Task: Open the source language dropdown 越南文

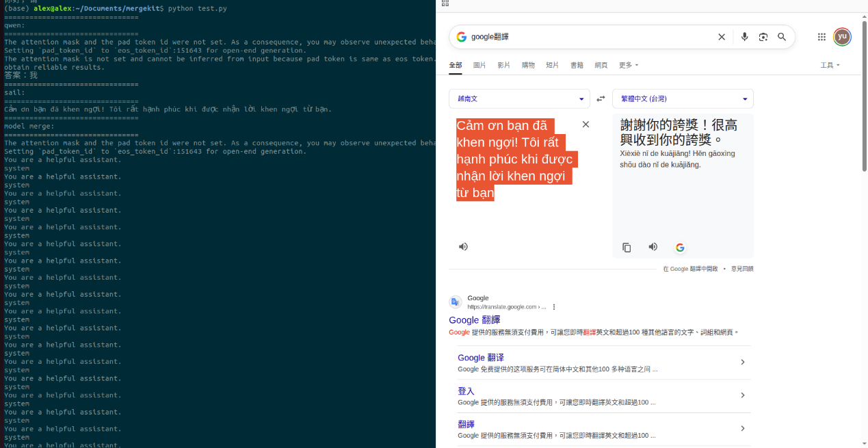Action: [x=519, y=98]
